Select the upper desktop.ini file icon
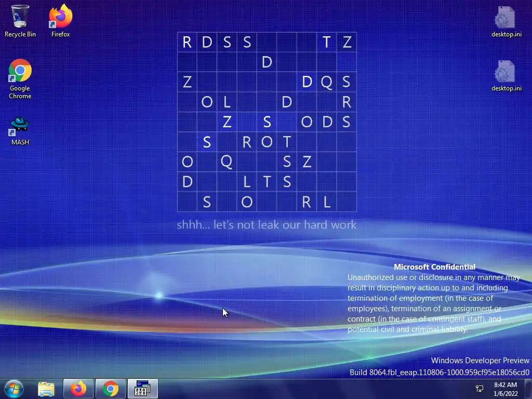532x399 pixels. point(506,21)
